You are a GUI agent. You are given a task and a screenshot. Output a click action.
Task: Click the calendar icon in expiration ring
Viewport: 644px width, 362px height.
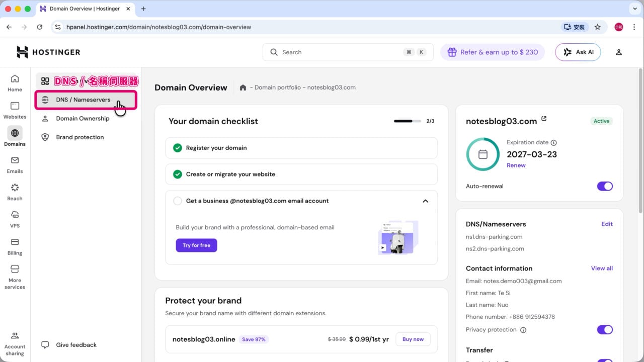coord(483,154)
